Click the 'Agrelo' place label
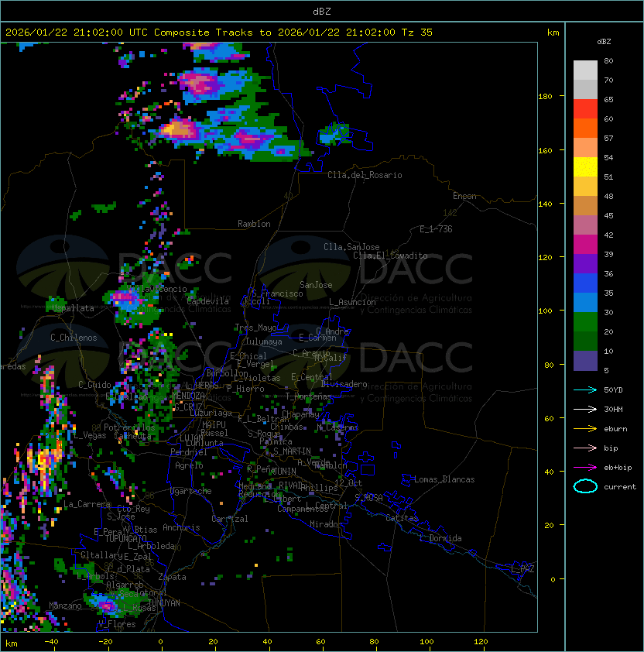644x652 pixels. click(189, 465)
